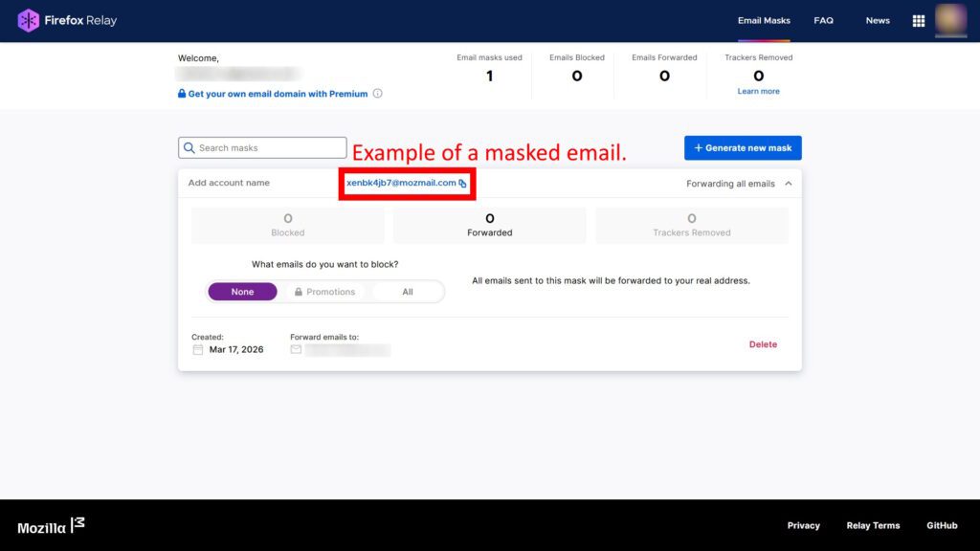This screenshot has width=980, height=551.
Task: Click the Firefox Relay logo
Action: [x=67, y=21]
